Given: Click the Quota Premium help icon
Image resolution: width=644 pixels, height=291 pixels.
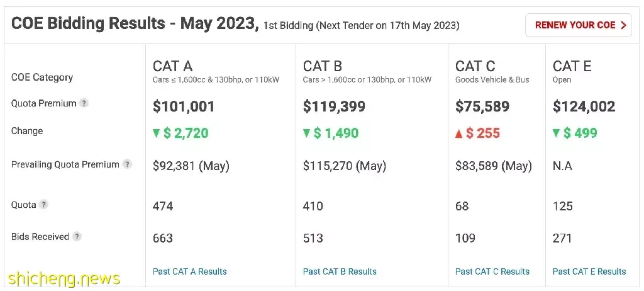Looking at the screenshot, I should click(84, 103).
